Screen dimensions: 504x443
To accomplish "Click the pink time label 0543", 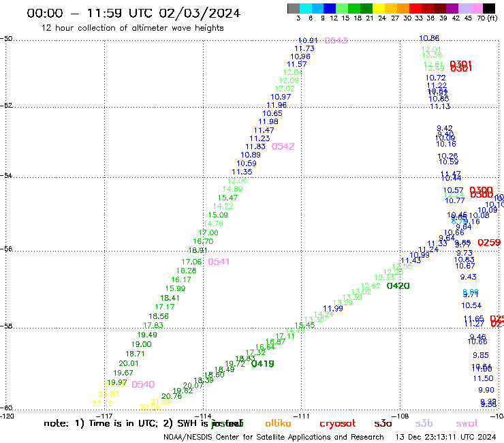I will point(336,40).
